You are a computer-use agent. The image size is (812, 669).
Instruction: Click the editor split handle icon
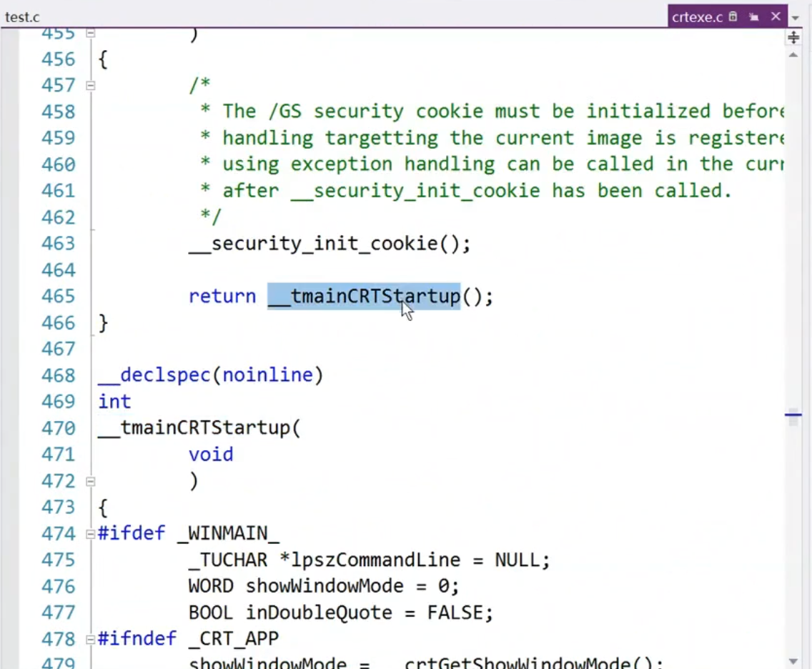pos(793,37)
